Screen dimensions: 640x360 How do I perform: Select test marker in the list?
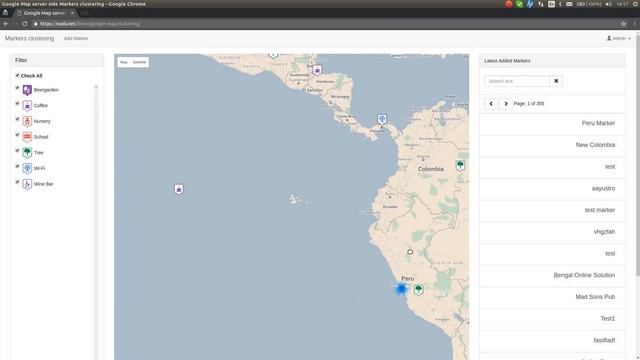(552, 210)
